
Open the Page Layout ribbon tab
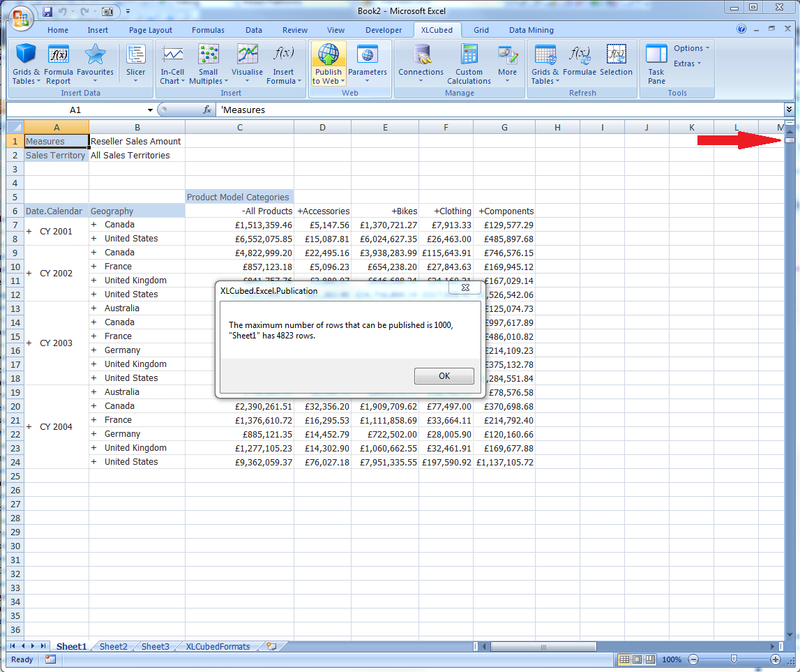[x=151, y=30]
